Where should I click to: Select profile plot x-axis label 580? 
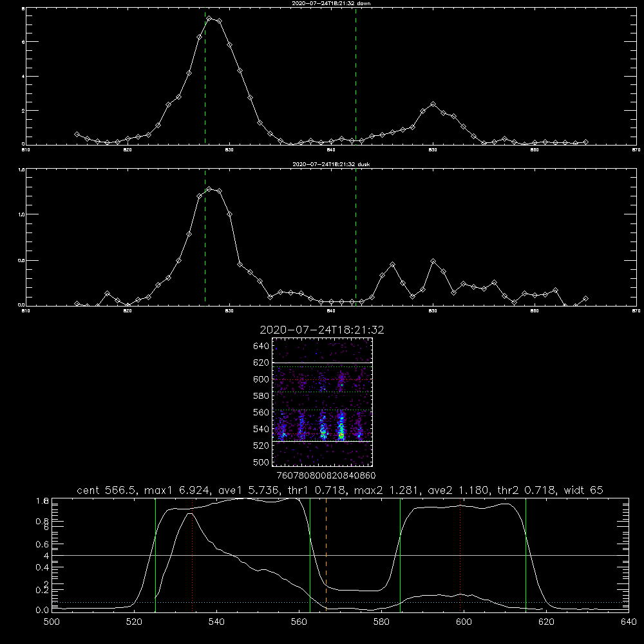381,622
